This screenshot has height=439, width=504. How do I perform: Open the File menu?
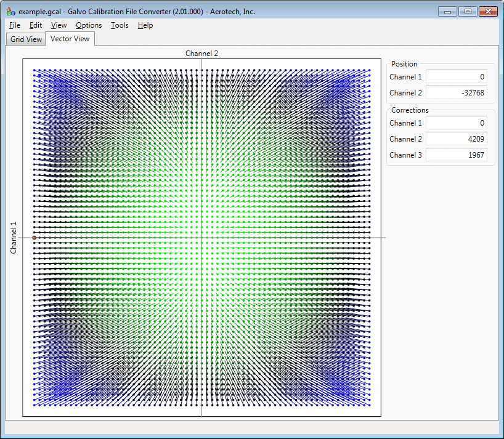click(15, 25)
